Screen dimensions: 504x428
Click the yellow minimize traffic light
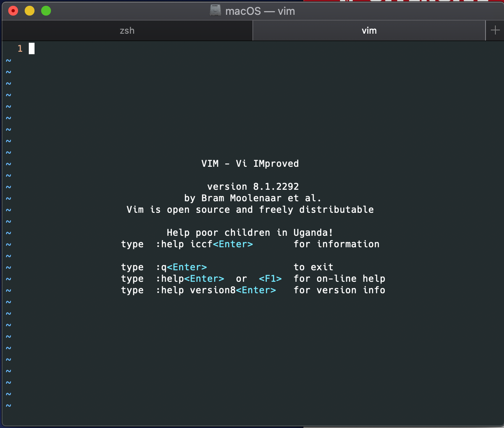tap(29, 11)
